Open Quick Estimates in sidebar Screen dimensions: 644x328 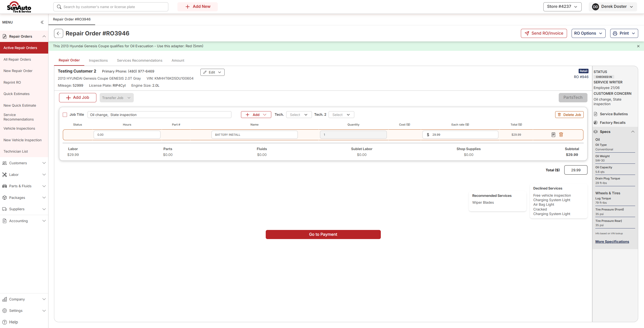point(16,94)
